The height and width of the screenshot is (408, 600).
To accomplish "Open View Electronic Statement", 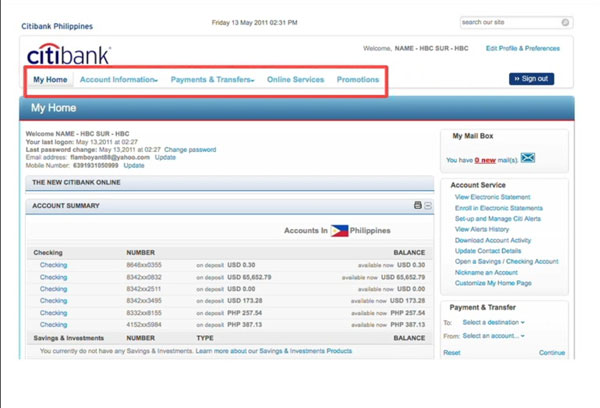I will click(x=492, y=197).
